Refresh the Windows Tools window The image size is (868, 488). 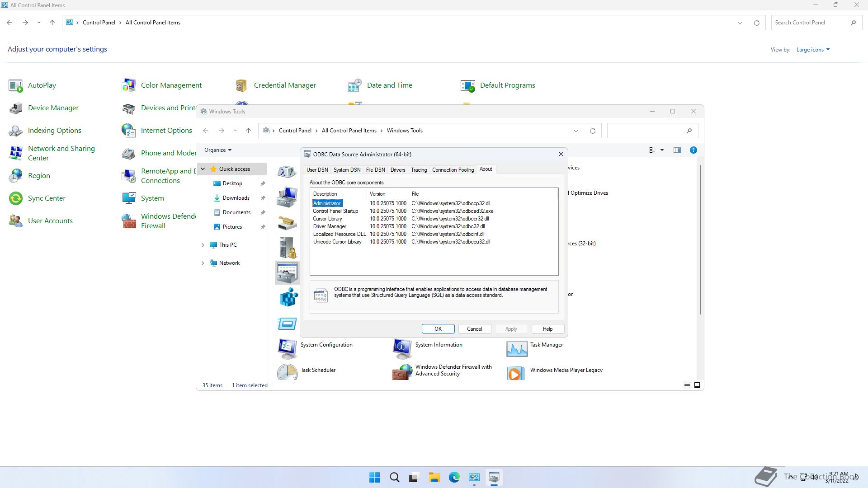592,131
